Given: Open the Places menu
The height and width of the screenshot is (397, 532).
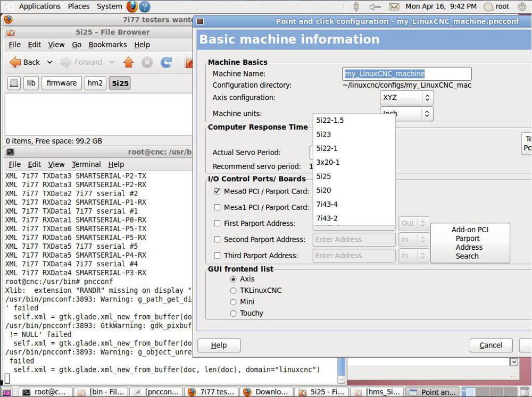Looking at the screenshot, I should 79,6.
